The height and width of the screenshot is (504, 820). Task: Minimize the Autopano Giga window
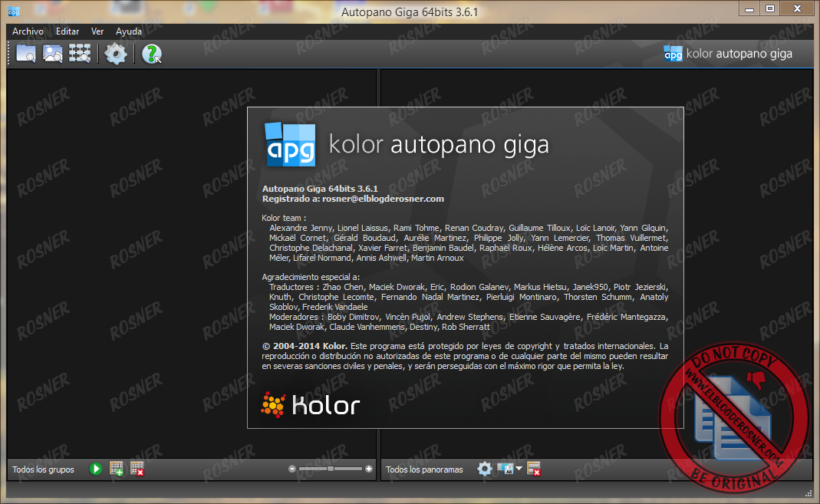[x=749, y=8]
